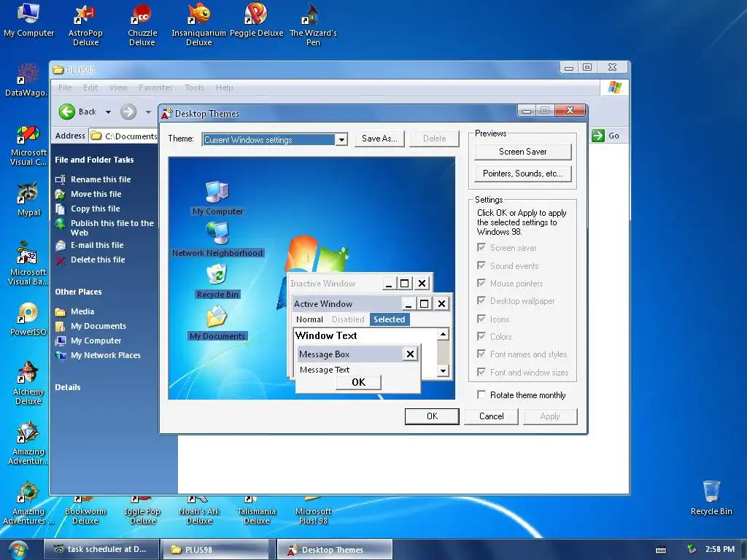
Task: Click the Start orb on taskbar
Action: 18,550
